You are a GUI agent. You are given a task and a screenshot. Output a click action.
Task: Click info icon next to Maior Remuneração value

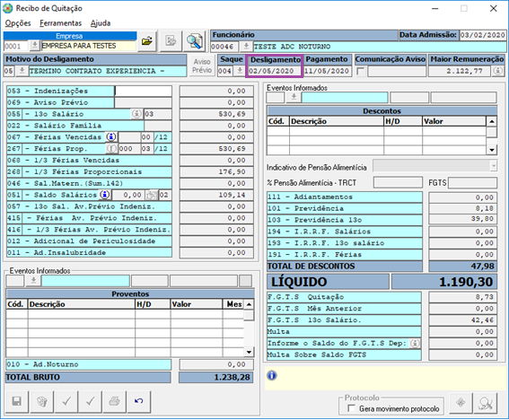498,71
